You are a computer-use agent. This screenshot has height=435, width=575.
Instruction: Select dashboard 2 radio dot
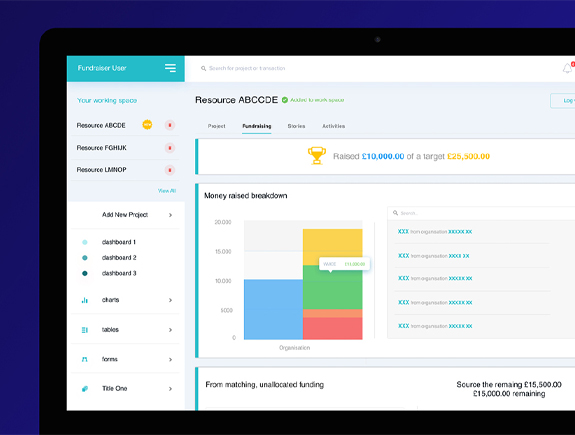click(85, 258)
